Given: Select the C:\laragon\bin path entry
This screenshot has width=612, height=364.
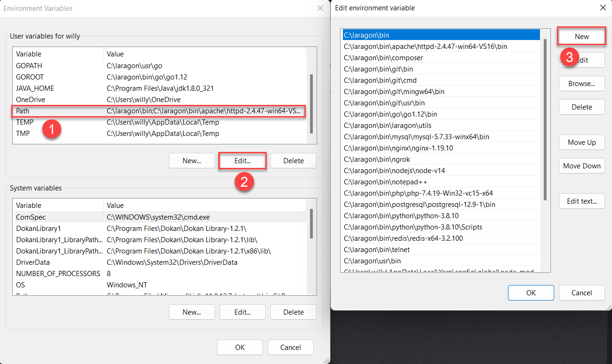Looking at the screenshot, I should coord(441,35).
